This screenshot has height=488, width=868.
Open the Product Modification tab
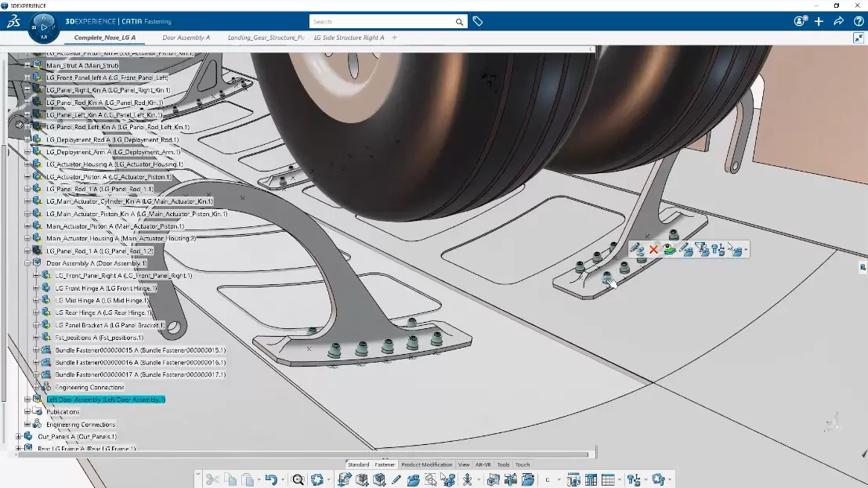pyautogui.click(x=426, y=465)
